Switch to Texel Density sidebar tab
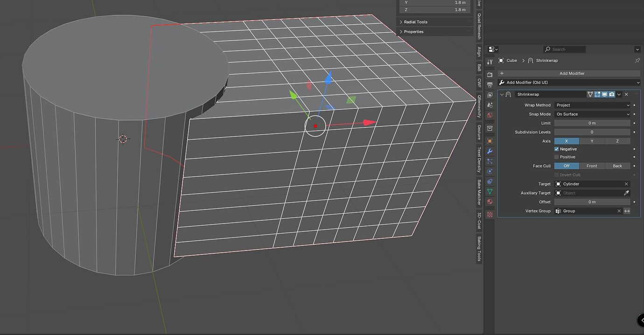The height and width of the screenshot is (335, 644). [479, 159]
